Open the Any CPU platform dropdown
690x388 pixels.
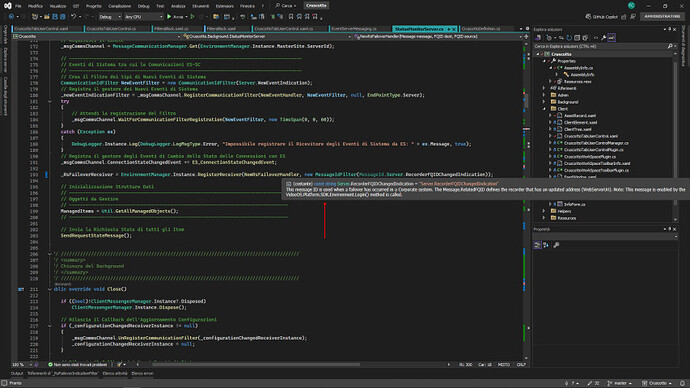point(143,17)
